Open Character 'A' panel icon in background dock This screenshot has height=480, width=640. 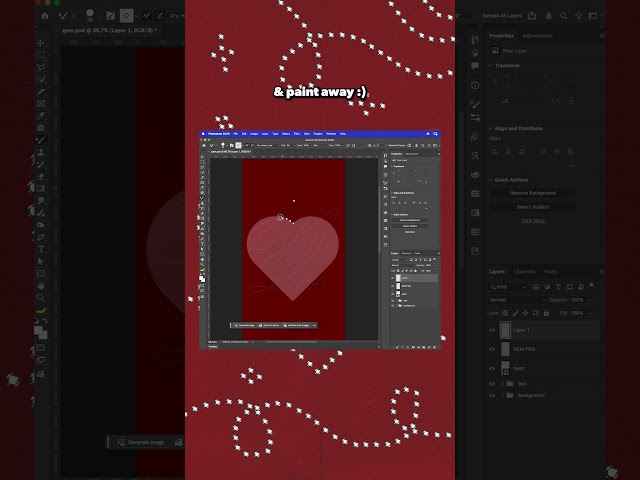coord(475,156)
